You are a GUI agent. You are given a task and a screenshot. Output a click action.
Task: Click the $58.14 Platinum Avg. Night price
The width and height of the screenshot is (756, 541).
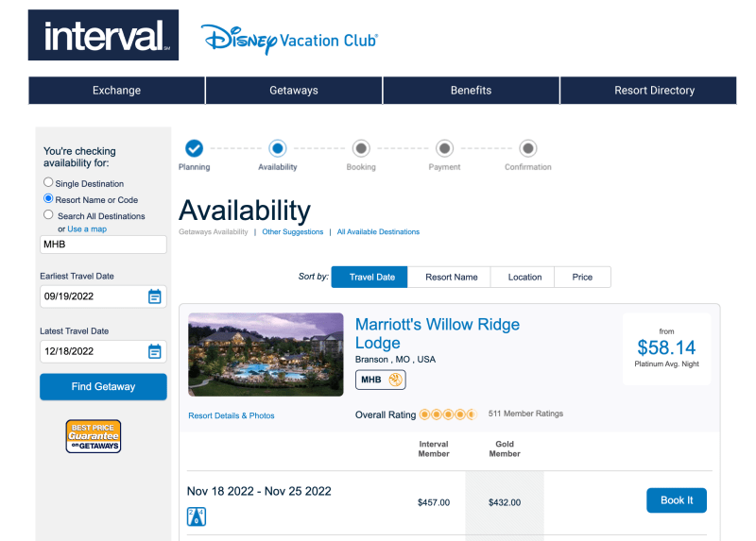[x=667, y=349]
